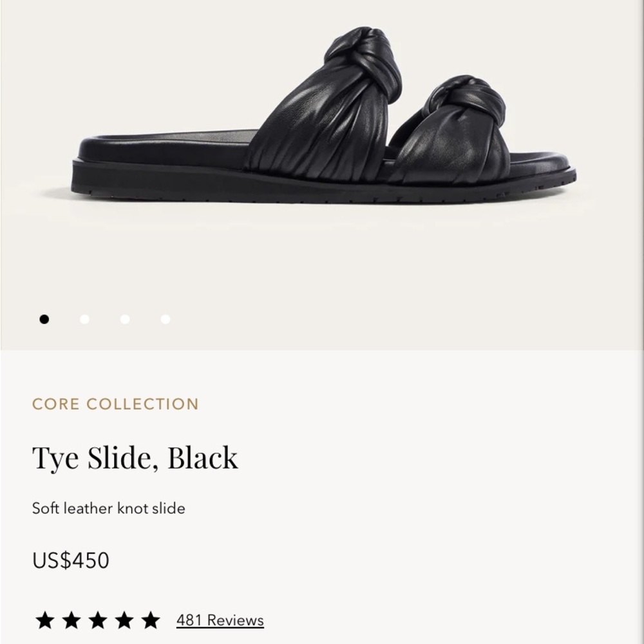Click the soft leather knot slide description
The image size is (644, 644).
pos(108,508)
